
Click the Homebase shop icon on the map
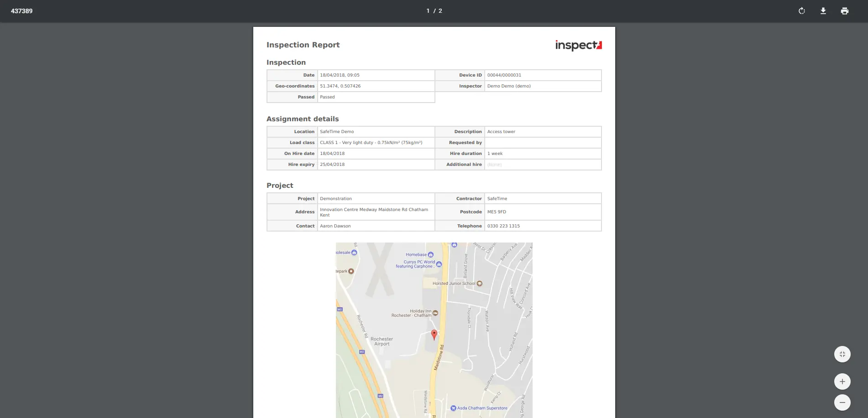click(x=431, y=255)
